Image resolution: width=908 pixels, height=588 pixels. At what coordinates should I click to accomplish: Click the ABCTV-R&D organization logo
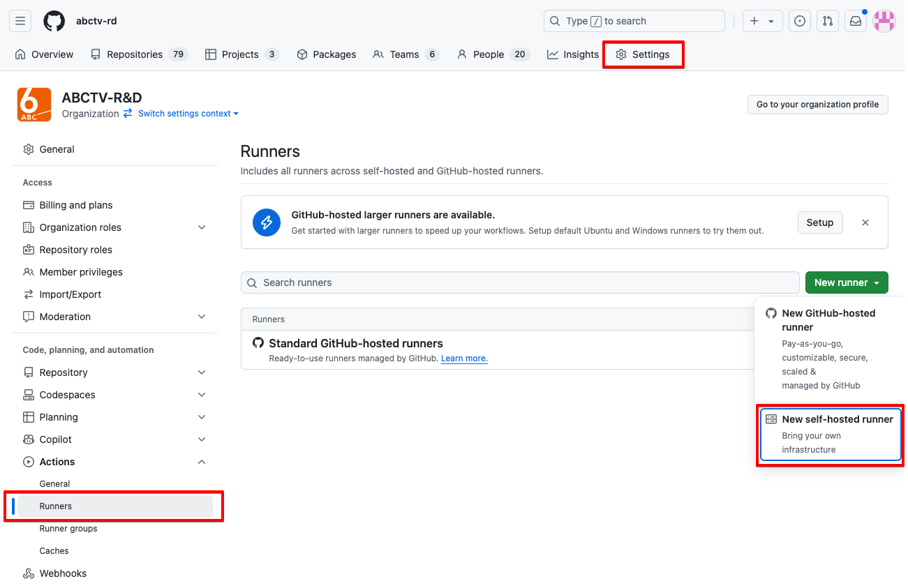(x=34, y=105)
